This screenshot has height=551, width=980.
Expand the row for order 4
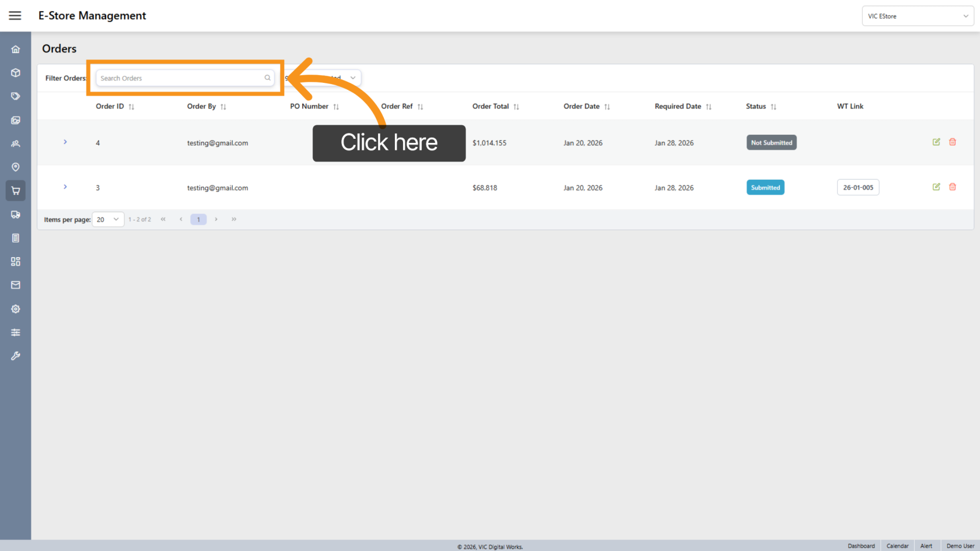[x=65, y=142]
